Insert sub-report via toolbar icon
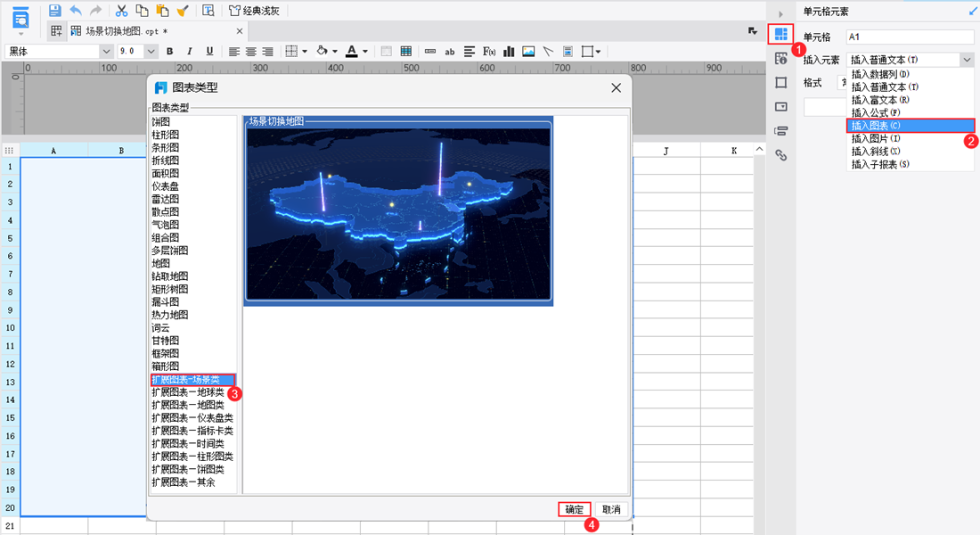Image resolution: width=980 pixels, height=535 pixels. point(568,52)
